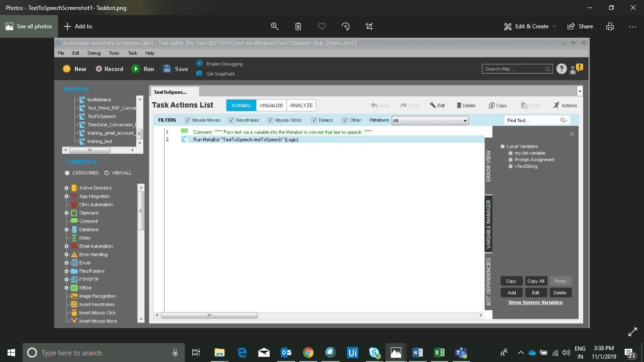The image size is (644, 362).
Task: Select the CATEGORIES radio button
Action: (67, 173)
